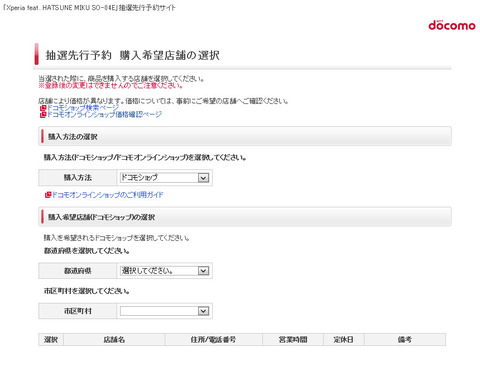Click the page title 抽選先行予約 購入希望店舗の選択
This screenshot has height=380, width=480.
click(x=133, y=55)
